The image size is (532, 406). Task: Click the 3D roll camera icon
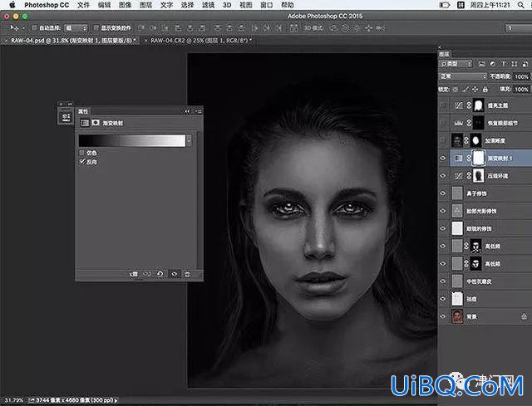[346, 27]
